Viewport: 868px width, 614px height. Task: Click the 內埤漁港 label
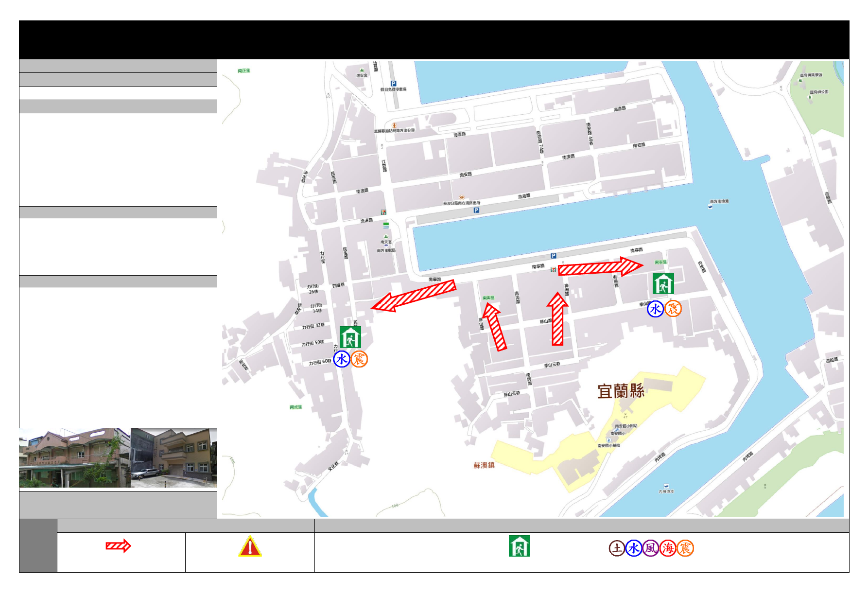666,491
